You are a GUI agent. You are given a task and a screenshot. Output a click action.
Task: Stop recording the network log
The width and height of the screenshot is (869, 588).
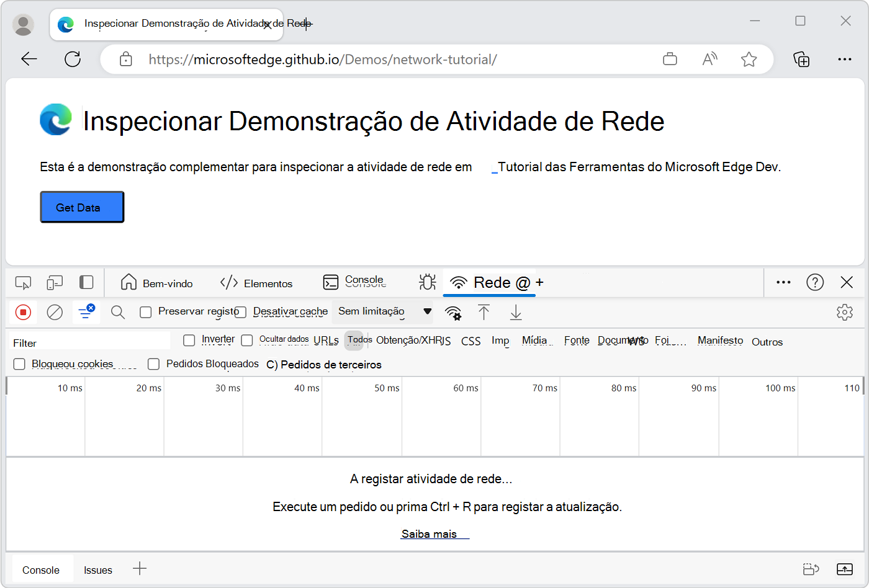[23, 312]
